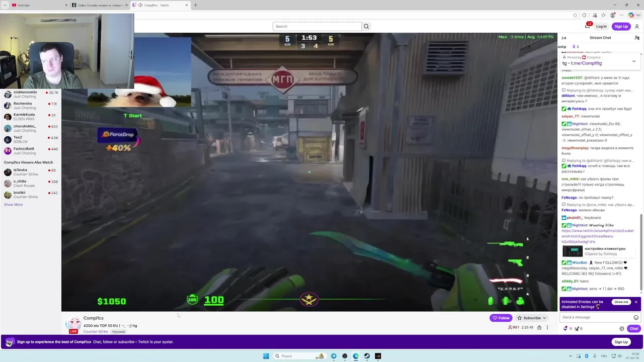Open browser extensions icon in toolbar
644x362 pixels.
pos(584,15)
